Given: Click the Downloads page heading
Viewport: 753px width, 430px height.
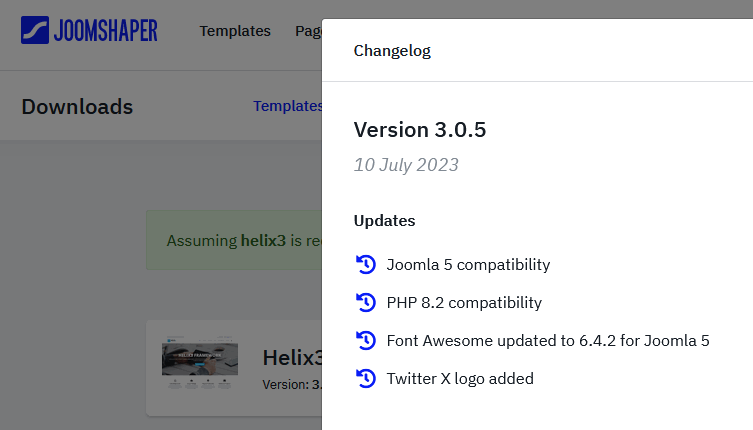Looking at the screenshot, I should point(77,106).
